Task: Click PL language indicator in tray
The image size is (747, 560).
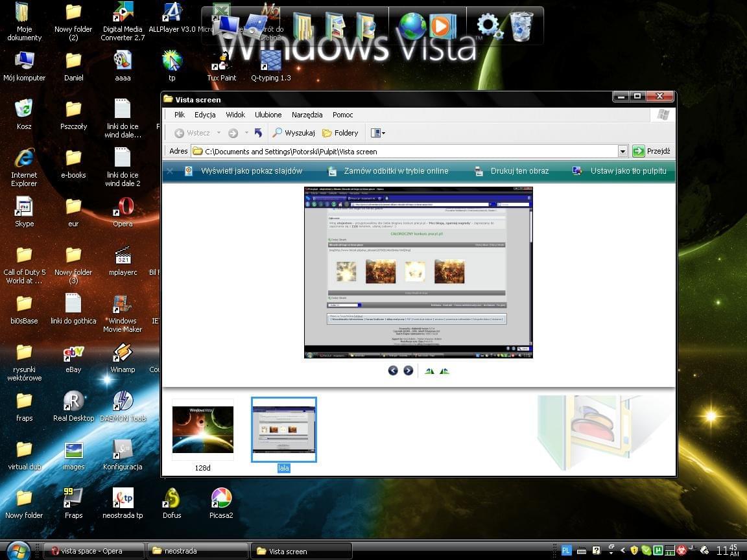Action: click(566, 550)
